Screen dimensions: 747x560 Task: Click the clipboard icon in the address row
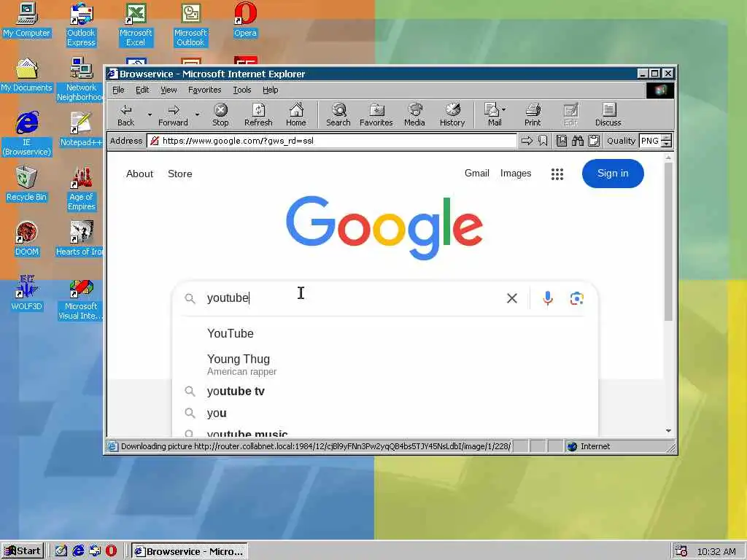(x=594, y=141)
